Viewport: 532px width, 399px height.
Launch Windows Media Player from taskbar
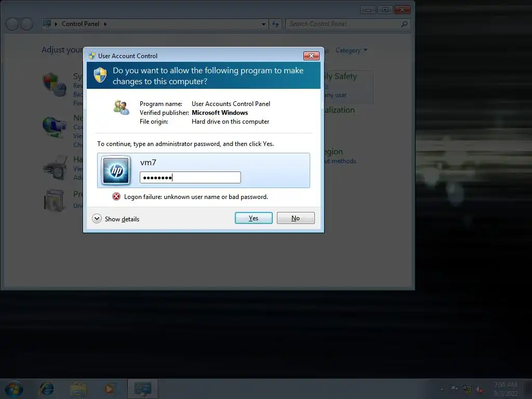tap(109, 389)
